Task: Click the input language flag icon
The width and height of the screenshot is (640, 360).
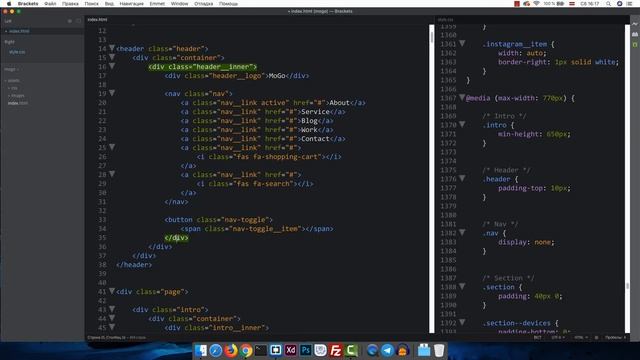Action: tap(572, 4)
